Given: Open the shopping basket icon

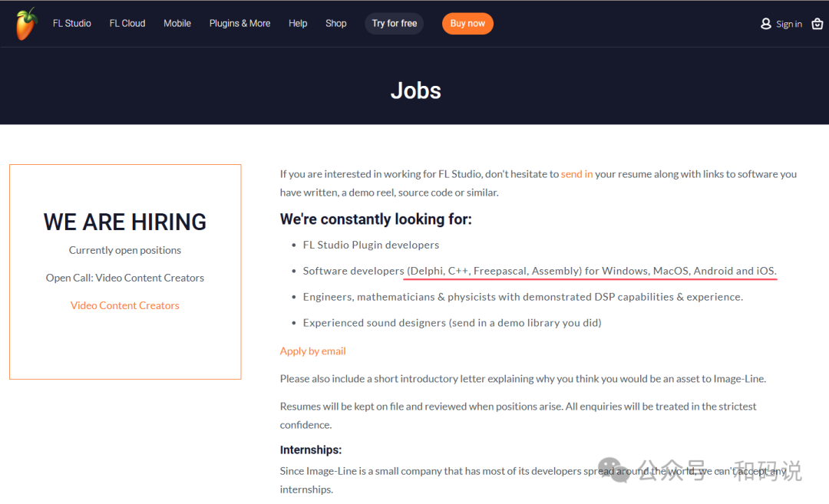Looking at the screenshot, I should pyautogui.click(x=817, y=24).
